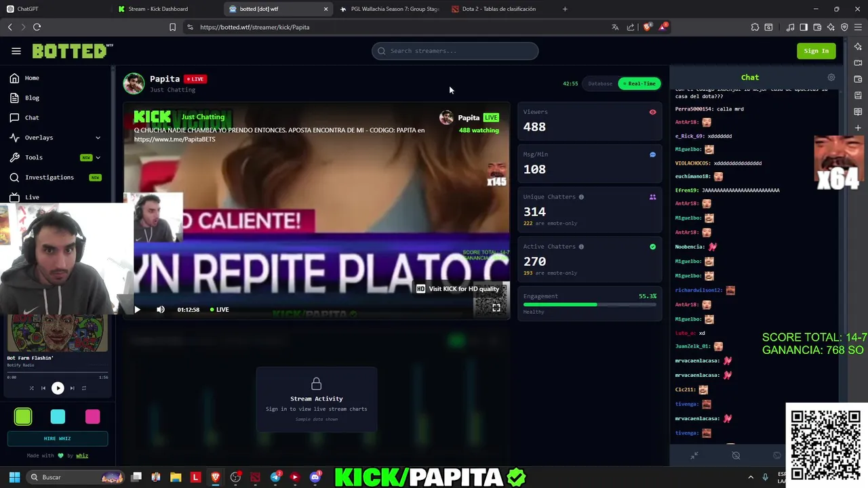Open the Overlays sidebar entry
The width and height of the screenshot is (868, 488).
tap(39, 138)
